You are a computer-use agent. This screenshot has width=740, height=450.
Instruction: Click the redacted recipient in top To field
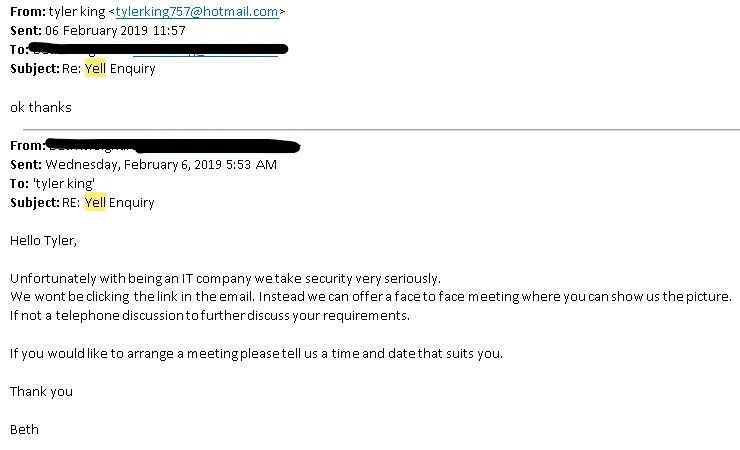160,48
